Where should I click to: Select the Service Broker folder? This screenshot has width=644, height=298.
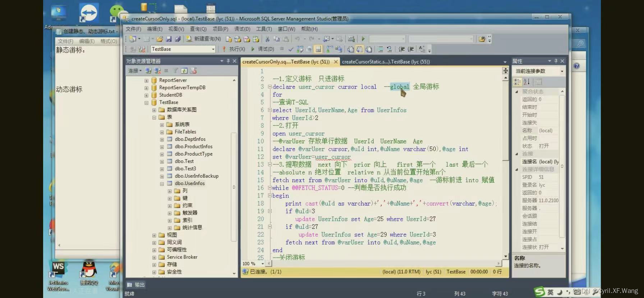point(182,257)
